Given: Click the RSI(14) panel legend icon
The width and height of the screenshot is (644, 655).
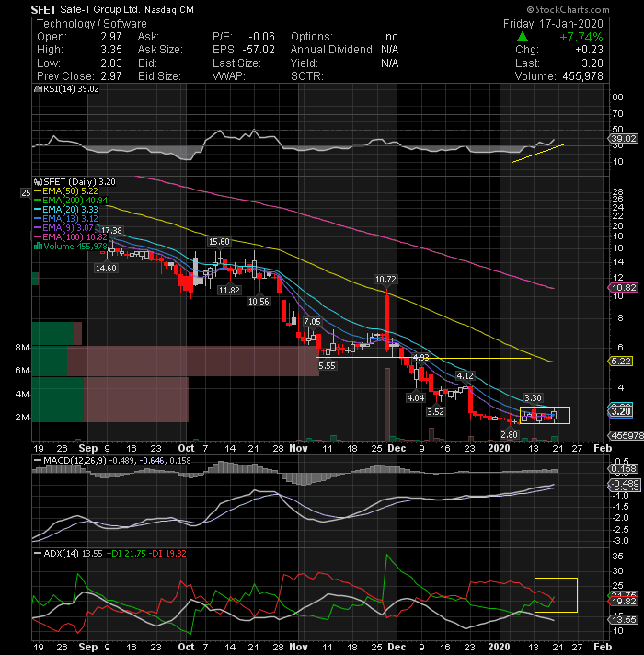Looking at the screenshot, I should click(38, 89).
